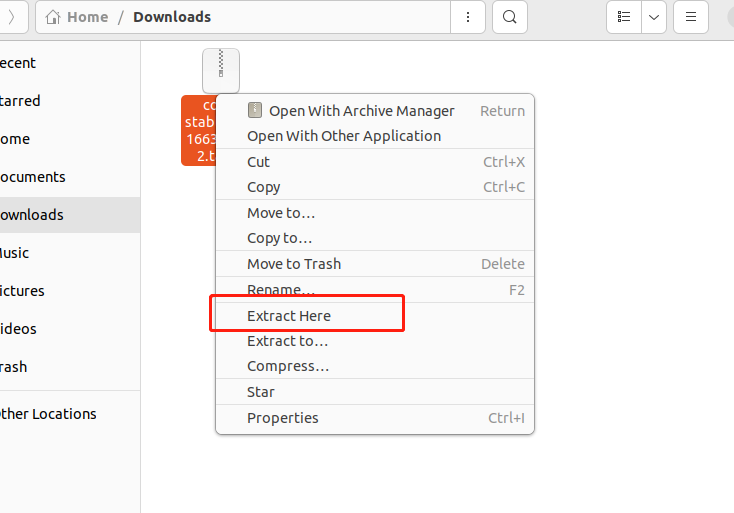Expand the view options dropdown arrow
The image size is (734, 513).
coord(654,17)
